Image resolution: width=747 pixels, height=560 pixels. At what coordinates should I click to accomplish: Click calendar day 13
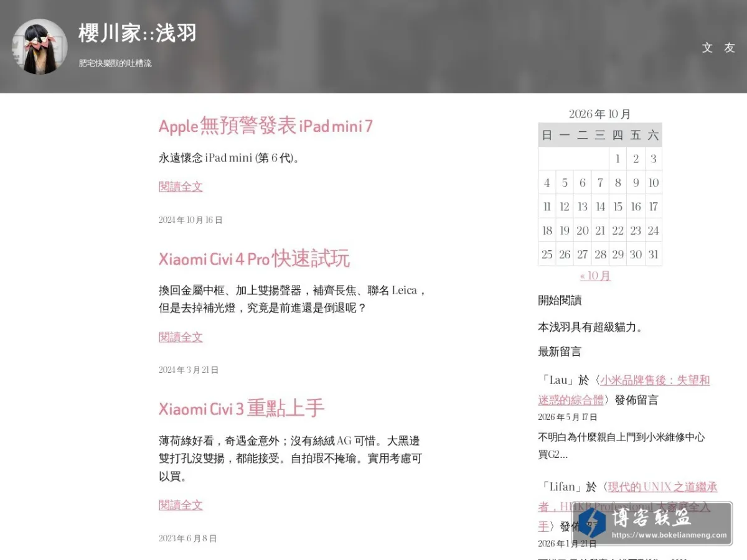pos(583,207)
